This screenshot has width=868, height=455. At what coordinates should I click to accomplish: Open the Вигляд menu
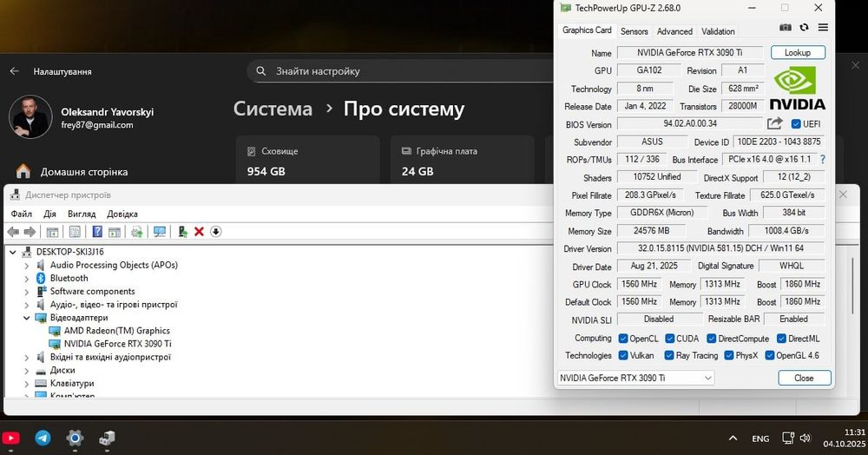[x=82, y=214]
